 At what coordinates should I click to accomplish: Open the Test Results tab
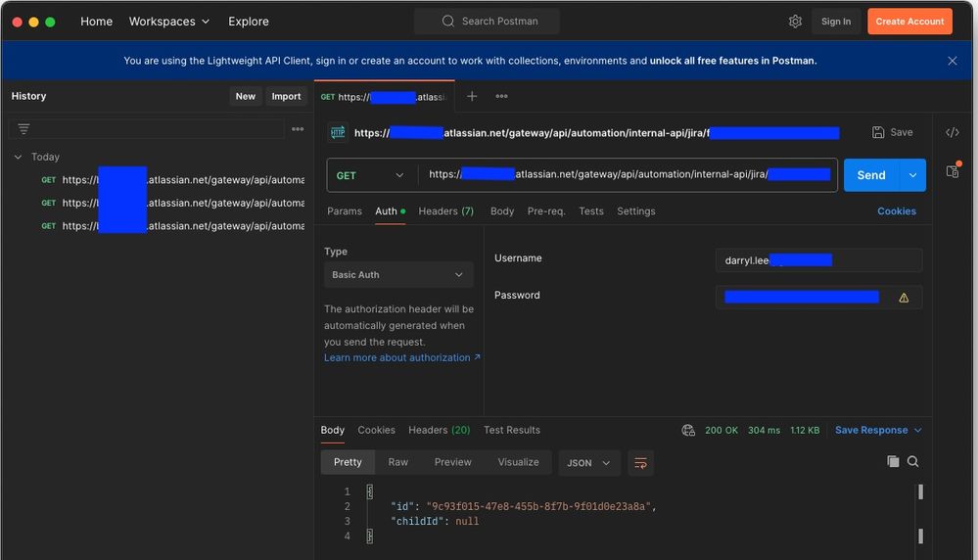[511, 431]
